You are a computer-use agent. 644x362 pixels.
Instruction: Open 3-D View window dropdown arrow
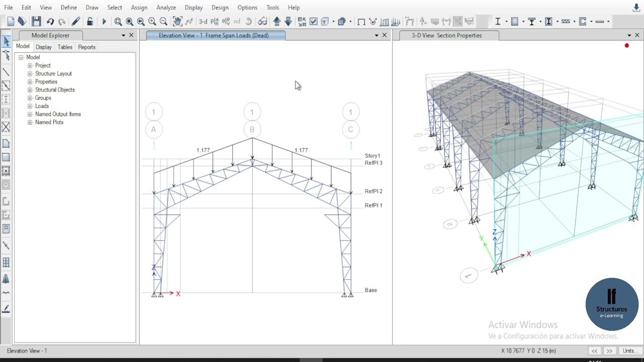point(629,35)
